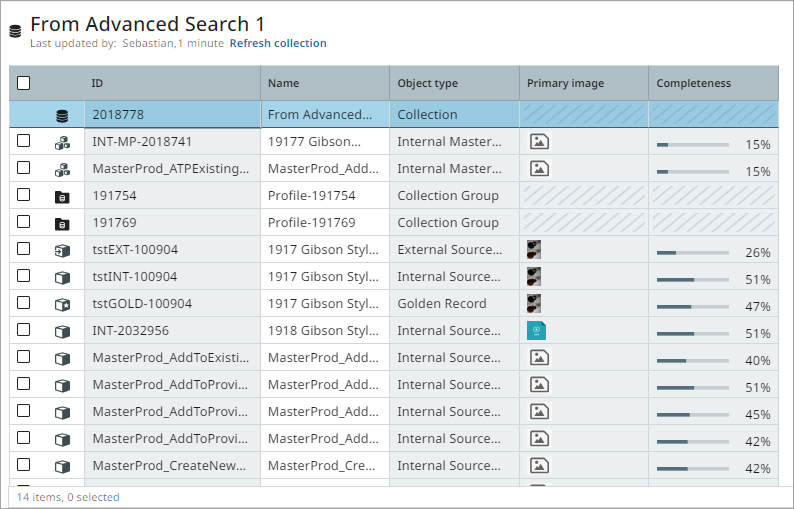Click the Object type column header

click(x=427, y=84)
